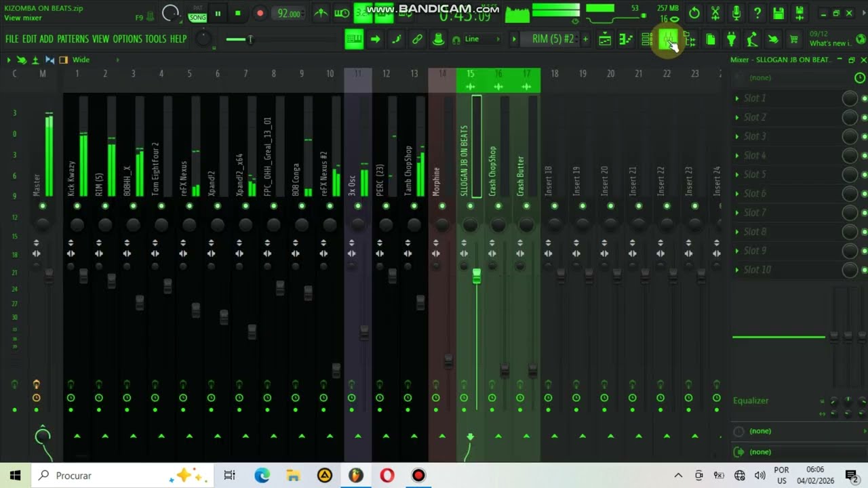Toggle the metronome icon

pyautogui.click(x=321, y=13)
